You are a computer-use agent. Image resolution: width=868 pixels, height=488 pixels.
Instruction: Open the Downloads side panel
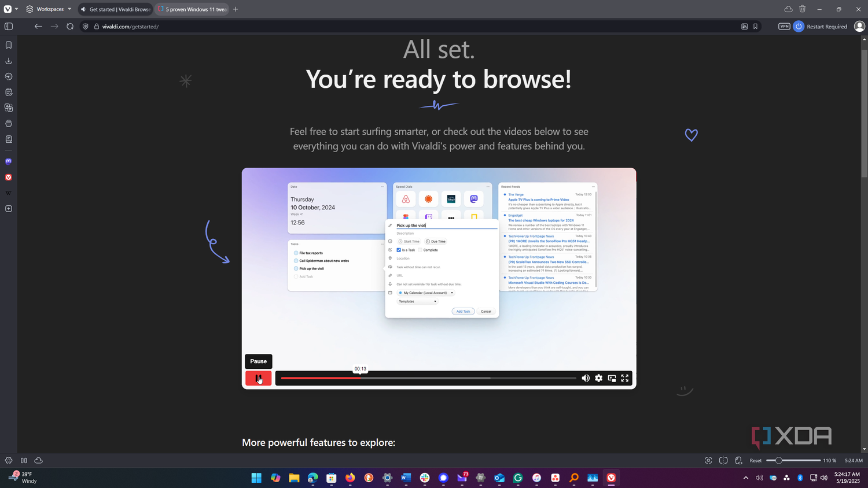pyautogui.click(x=9, y=61)
